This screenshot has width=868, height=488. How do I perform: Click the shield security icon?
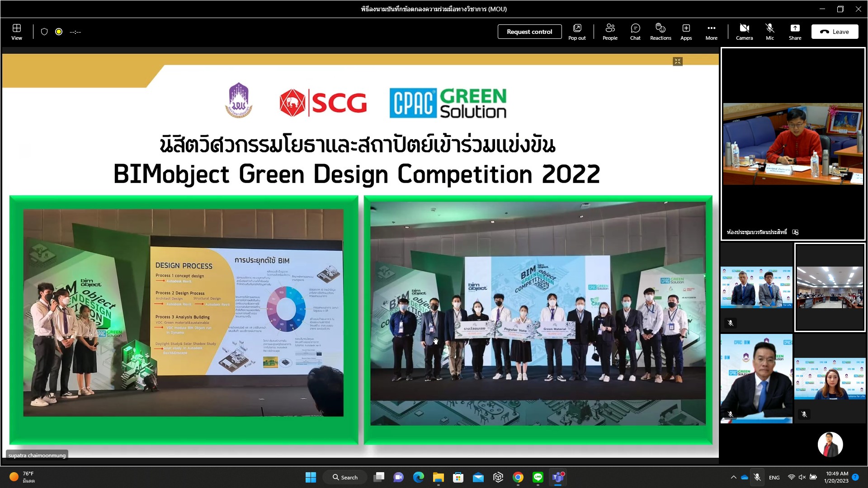[x=44, y=32]
